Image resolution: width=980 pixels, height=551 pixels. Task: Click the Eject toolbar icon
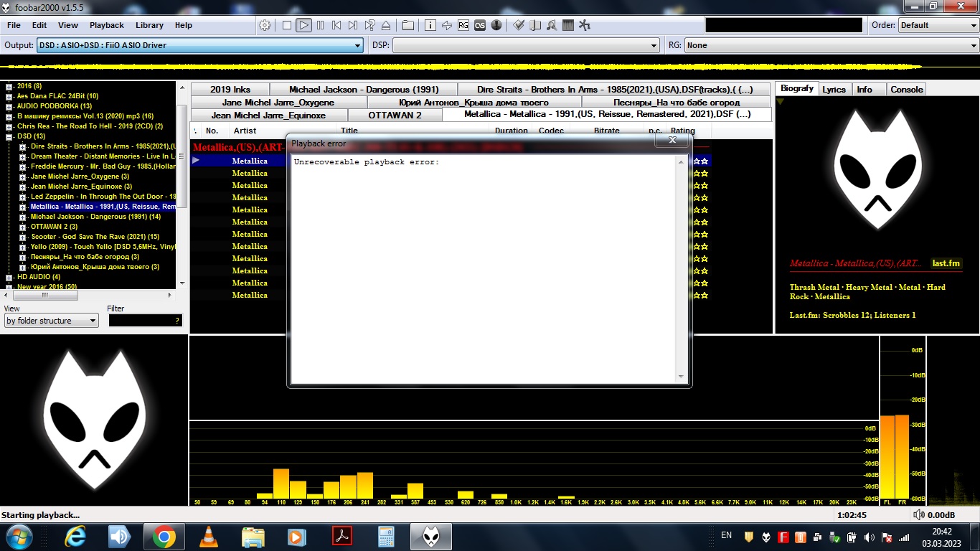point(386,25)
